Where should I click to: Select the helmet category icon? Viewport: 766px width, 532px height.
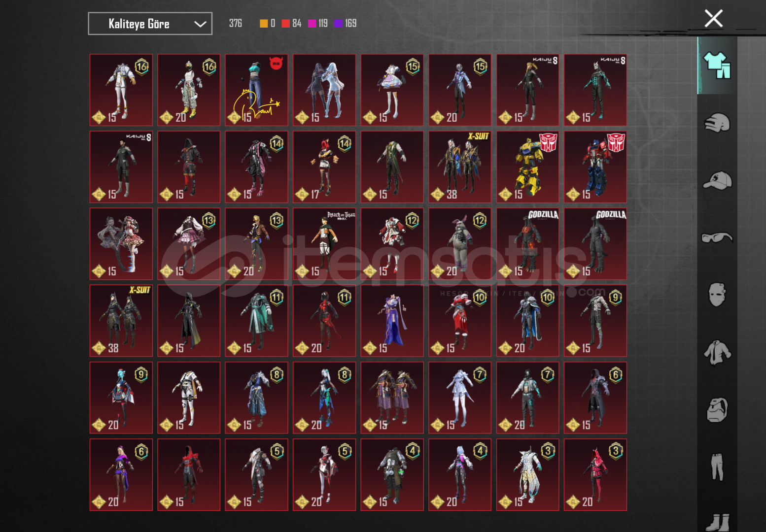coord(717,123)
